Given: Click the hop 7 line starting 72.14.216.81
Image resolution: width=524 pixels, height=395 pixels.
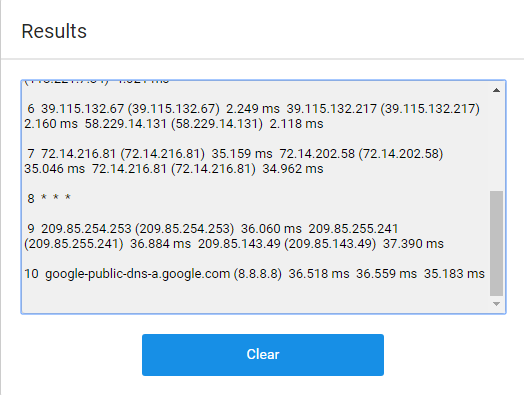Looking at the screenshot, I should click(x=234, y=161).
